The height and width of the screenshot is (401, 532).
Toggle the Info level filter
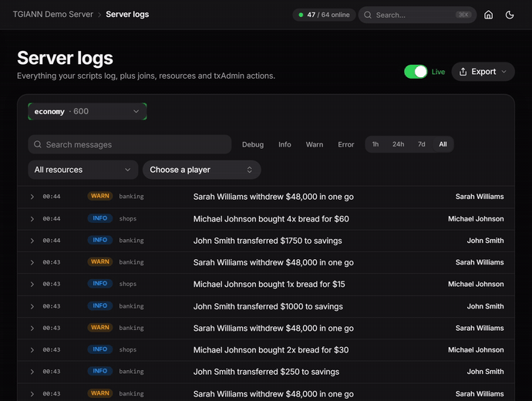[285, 144]
